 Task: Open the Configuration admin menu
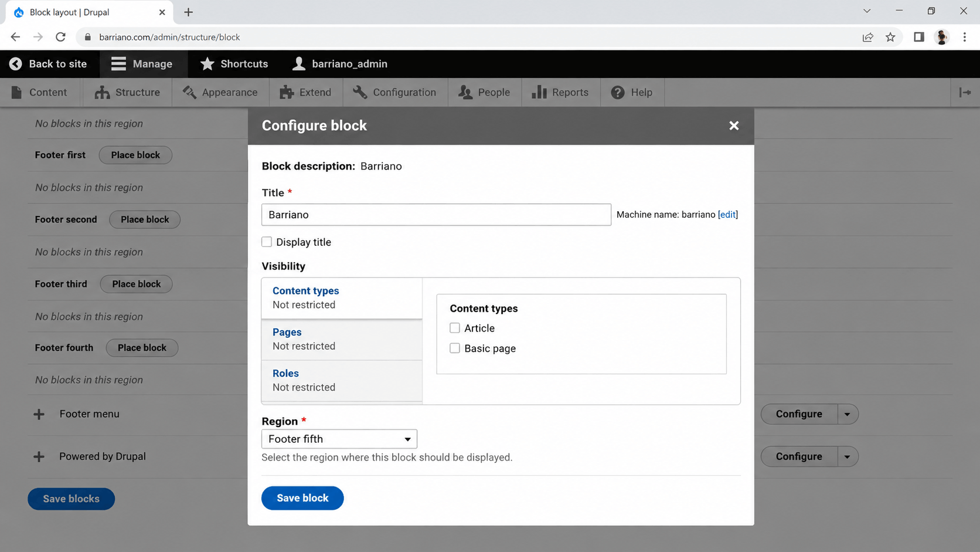(x=394, y=92)
